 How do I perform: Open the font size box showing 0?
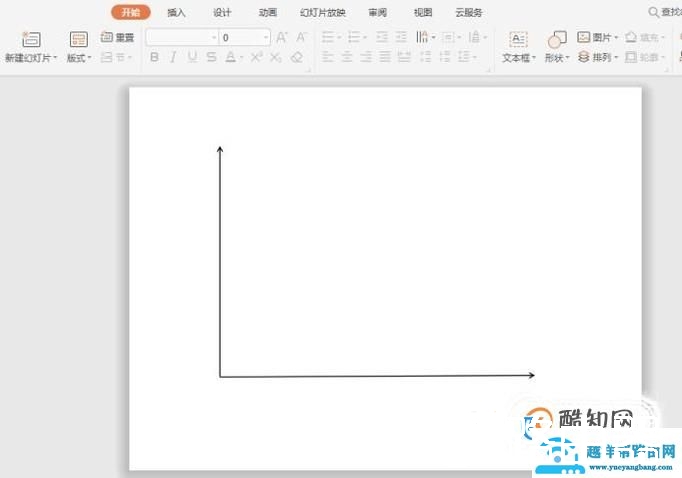(x=244, y=37)
